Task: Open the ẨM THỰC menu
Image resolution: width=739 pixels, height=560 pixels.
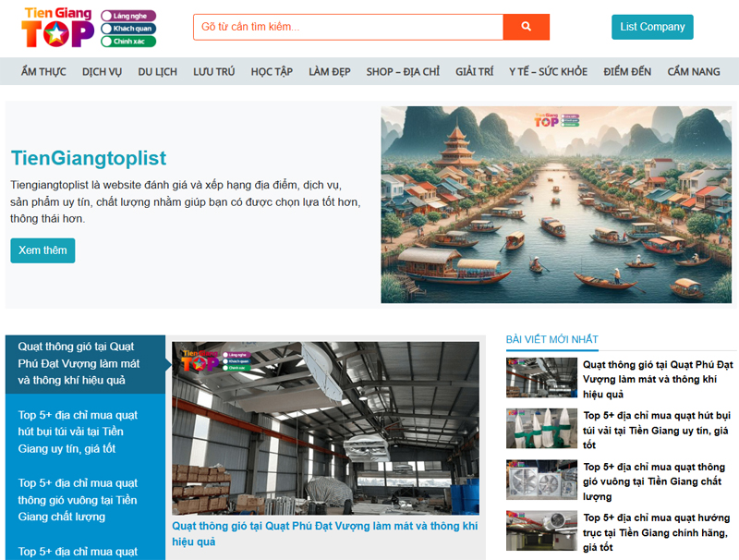Action: (x=43, y=72)
